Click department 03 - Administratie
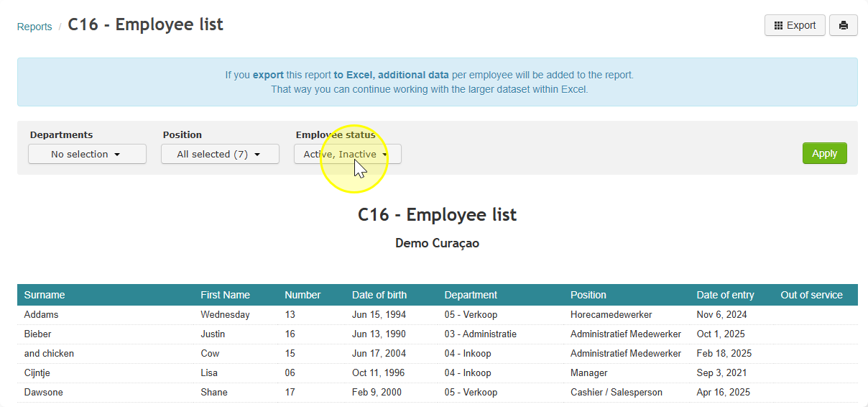Screen dimensions: 868x407 (480, 334)
